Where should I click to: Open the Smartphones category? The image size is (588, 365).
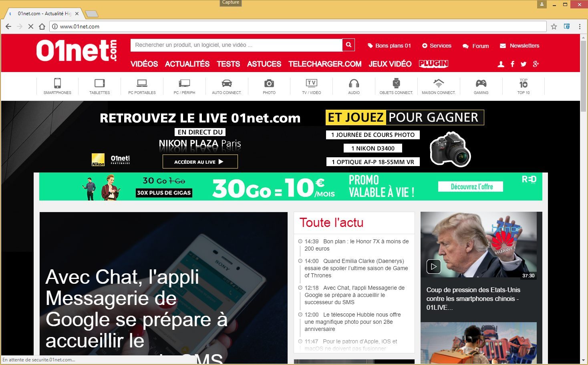[57, 86]
